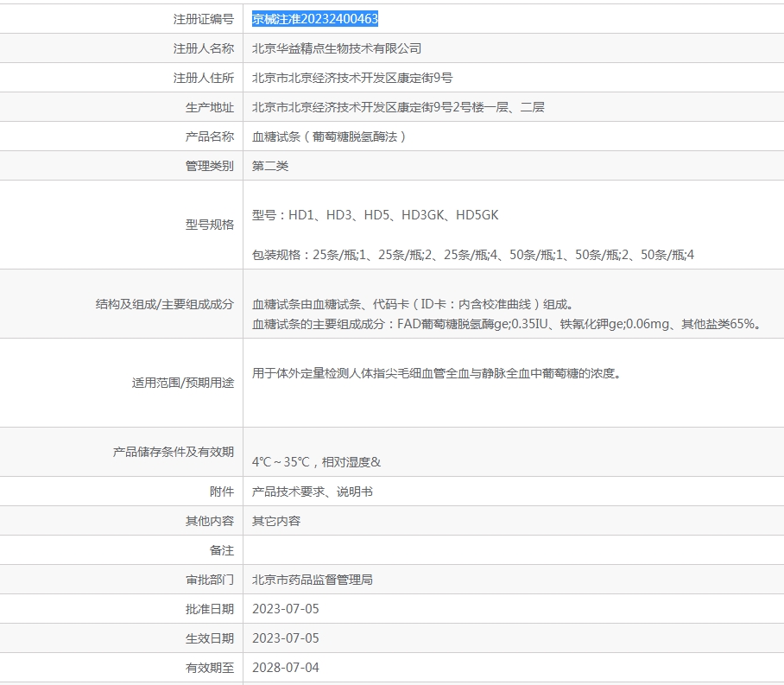Click the 生效日期 label

(210, 639)
